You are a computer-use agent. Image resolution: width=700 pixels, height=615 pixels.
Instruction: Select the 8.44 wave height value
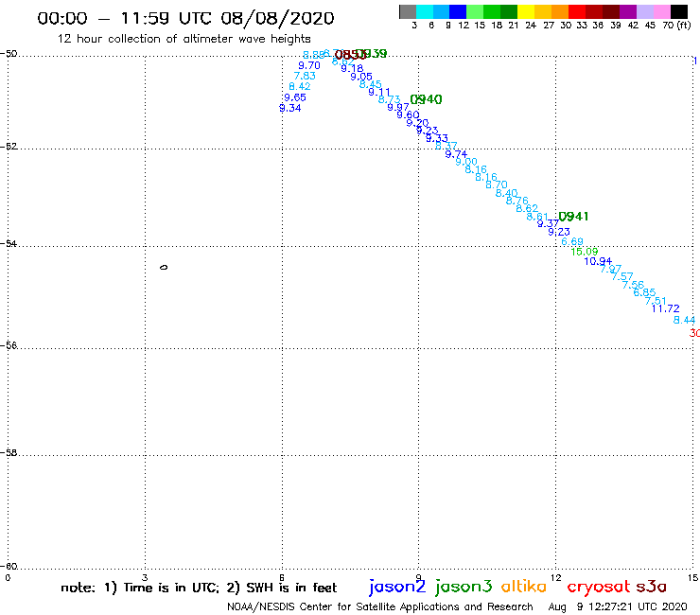point(684,320)
